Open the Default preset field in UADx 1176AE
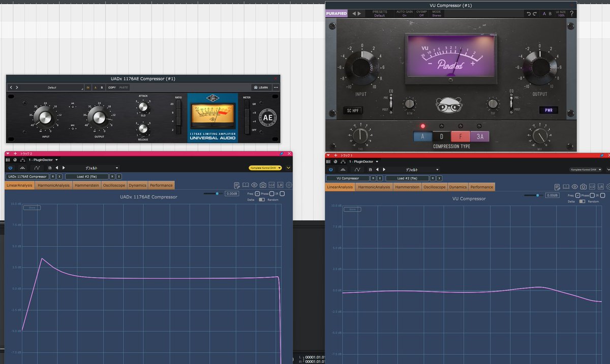610x364 pixels. coord(52,87)
